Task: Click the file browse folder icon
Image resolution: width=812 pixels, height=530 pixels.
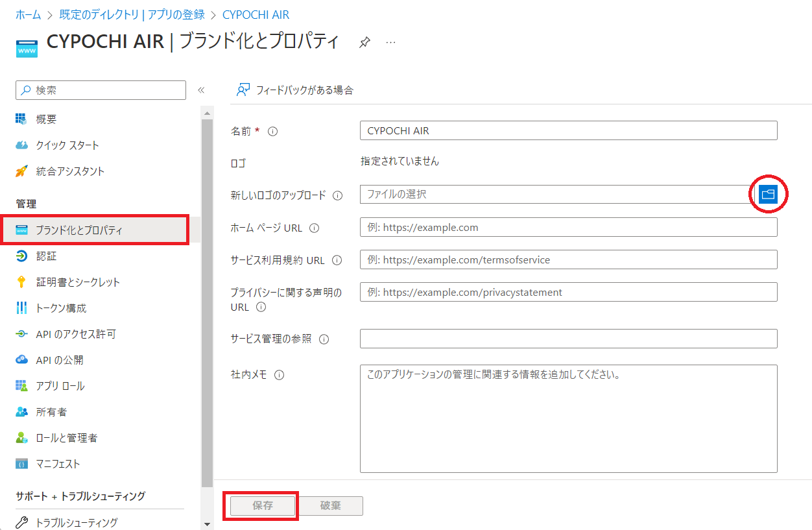Action: pyautogui.click(x=768, y=194)
